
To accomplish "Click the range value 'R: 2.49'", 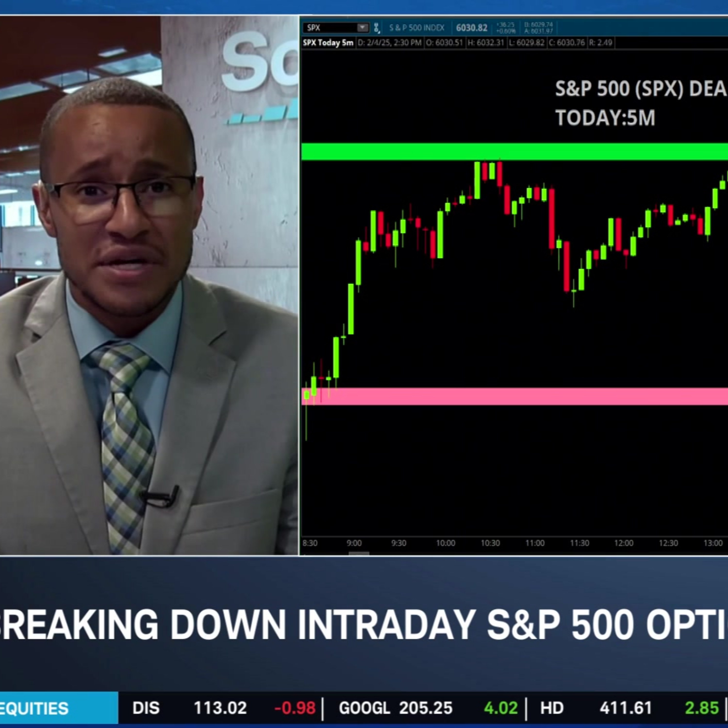I will [x=601, y=42].
